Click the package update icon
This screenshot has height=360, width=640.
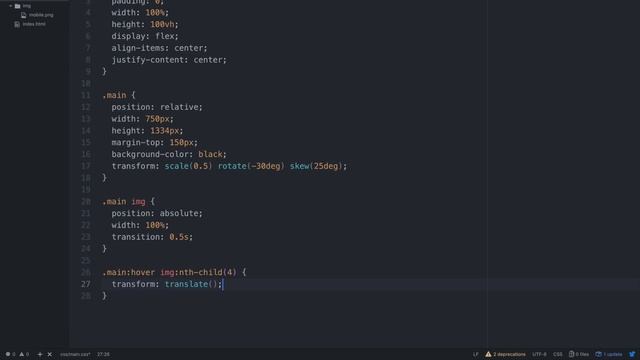click(x=598, y=354)
